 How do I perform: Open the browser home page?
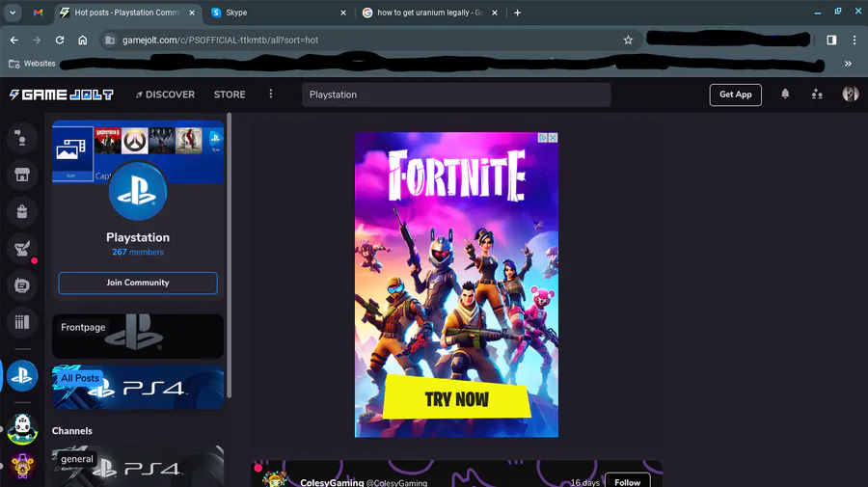pos(83,40)
